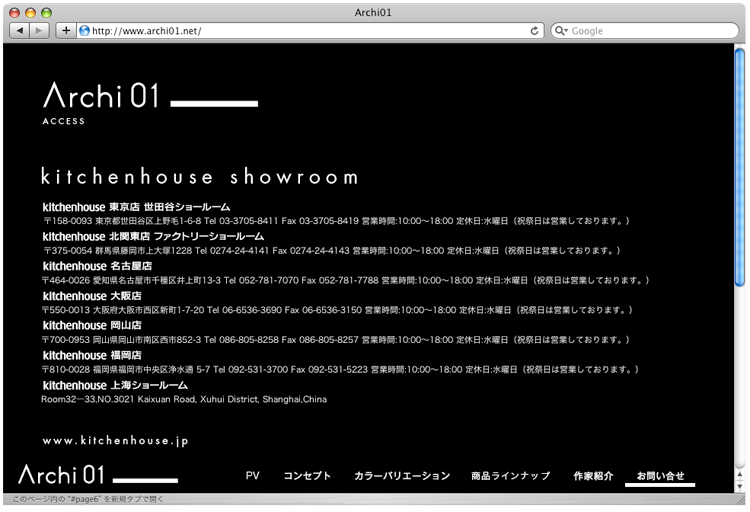Open the www.kitchenhouse.jp link
The height and width of the screenshot is (512, 750).
[115, 441]
